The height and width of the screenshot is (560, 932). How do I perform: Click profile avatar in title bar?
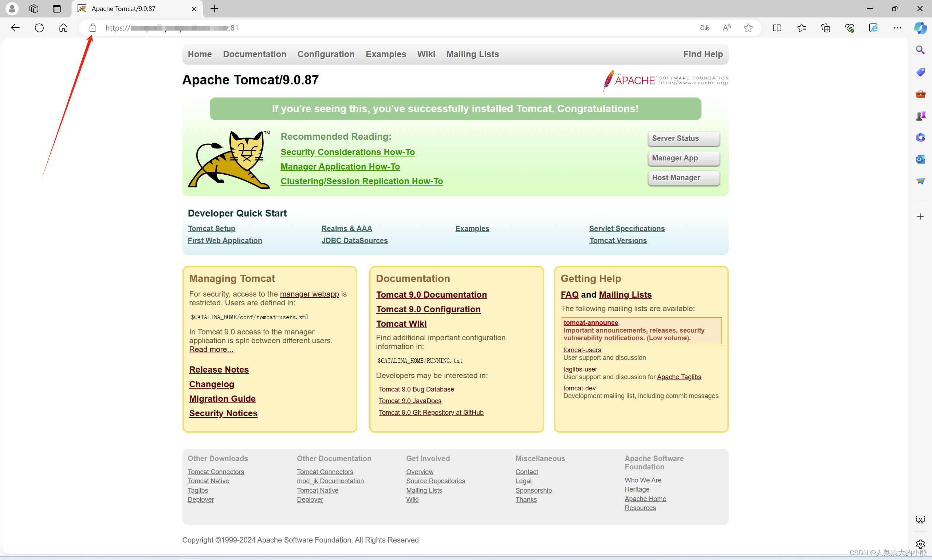[x=12, y=8]
